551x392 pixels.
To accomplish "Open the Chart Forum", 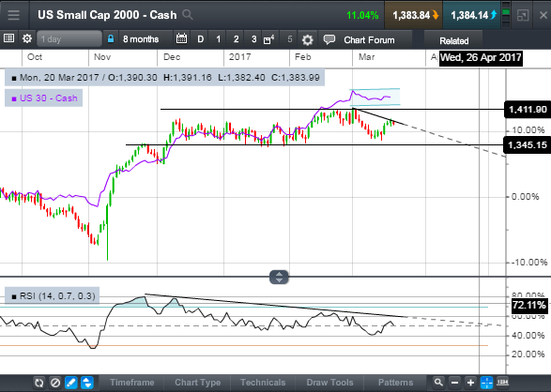I will tap(369, 40).
